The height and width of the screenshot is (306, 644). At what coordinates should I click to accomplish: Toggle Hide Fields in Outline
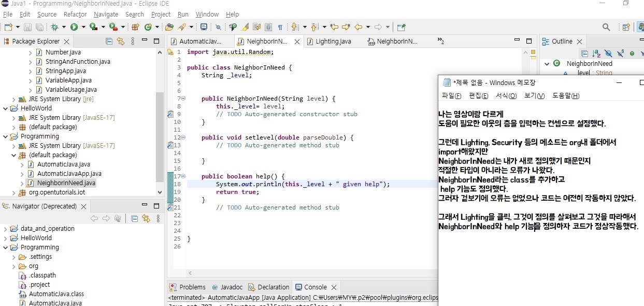tap(608, 53)
